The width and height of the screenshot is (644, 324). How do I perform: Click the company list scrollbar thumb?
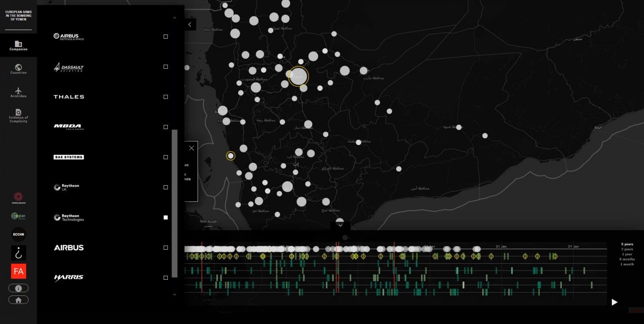tap(174, 203)
